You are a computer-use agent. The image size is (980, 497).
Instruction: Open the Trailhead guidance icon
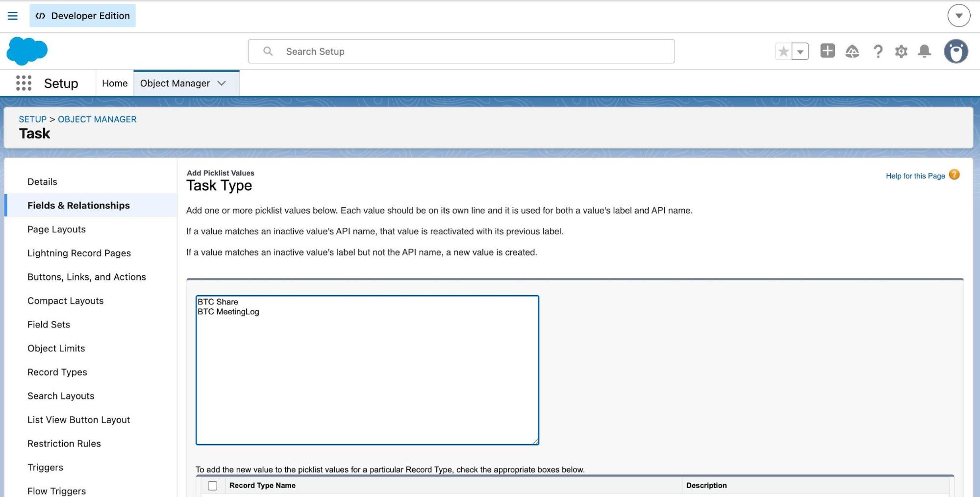[x=852, y=51]
